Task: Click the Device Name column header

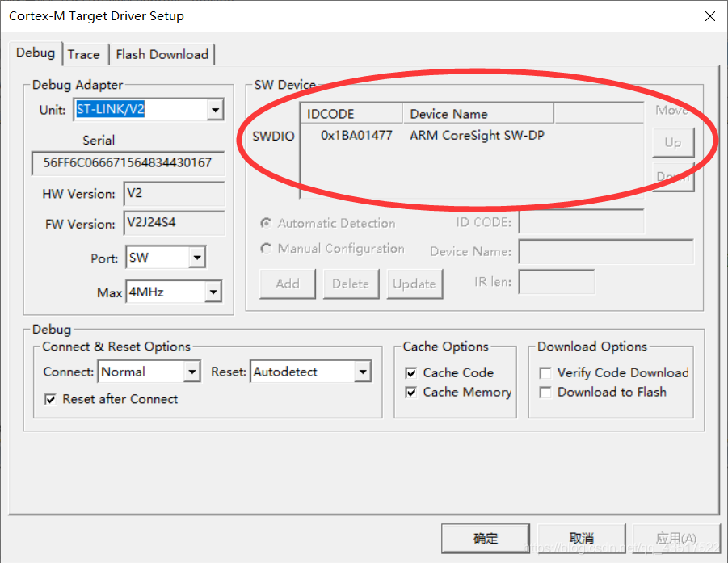Action: tap(478, 114)
